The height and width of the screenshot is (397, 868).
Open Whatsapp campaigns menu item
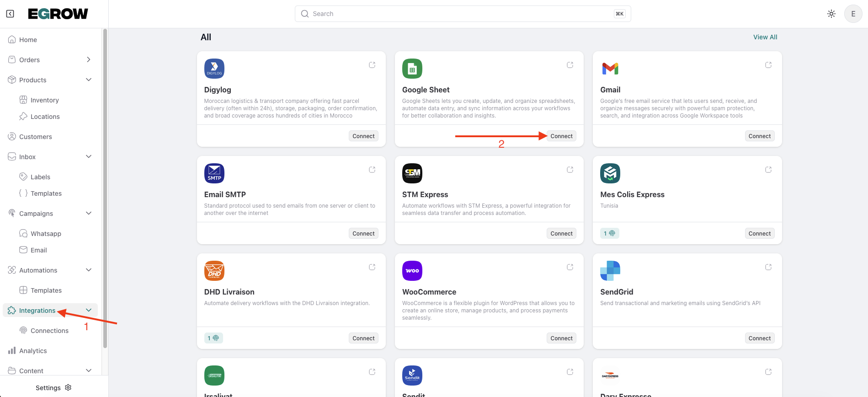click(x=46, y=234)
